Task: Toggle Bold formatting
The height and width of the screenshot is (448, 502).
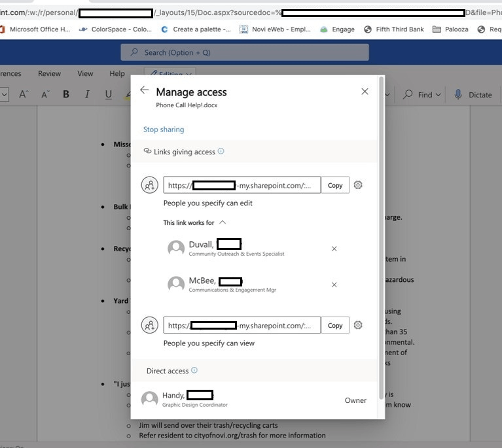Action: (66, 94)
